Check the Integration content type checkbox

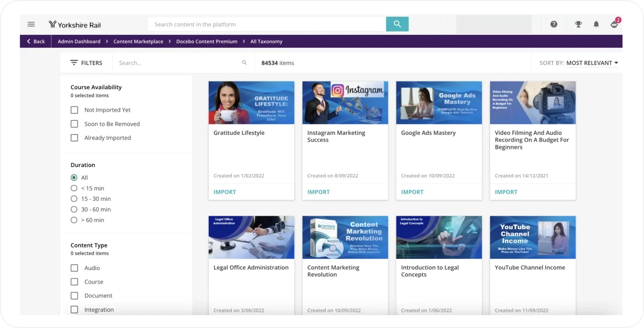tap(75, 310)
